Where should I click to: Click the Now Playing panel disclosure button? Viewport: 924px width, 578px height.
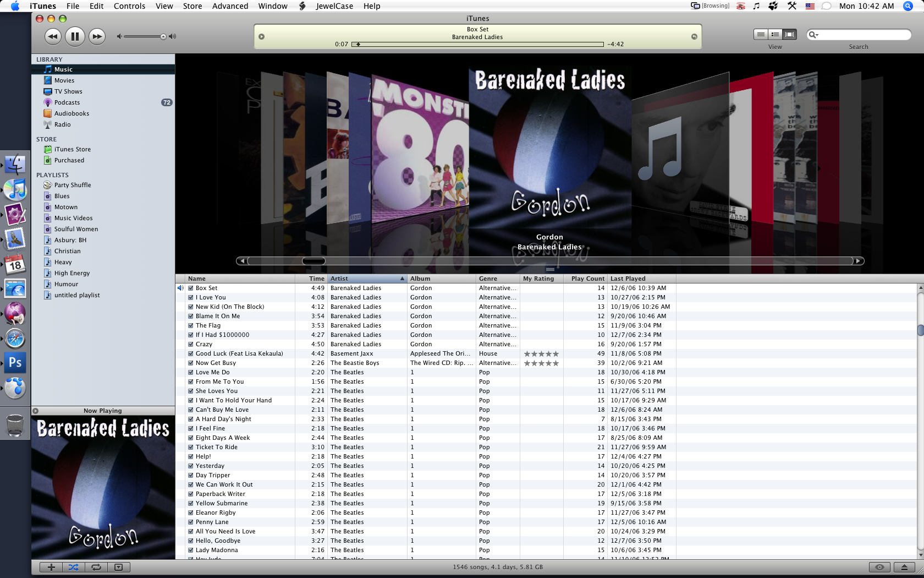(x=36, y=411)
